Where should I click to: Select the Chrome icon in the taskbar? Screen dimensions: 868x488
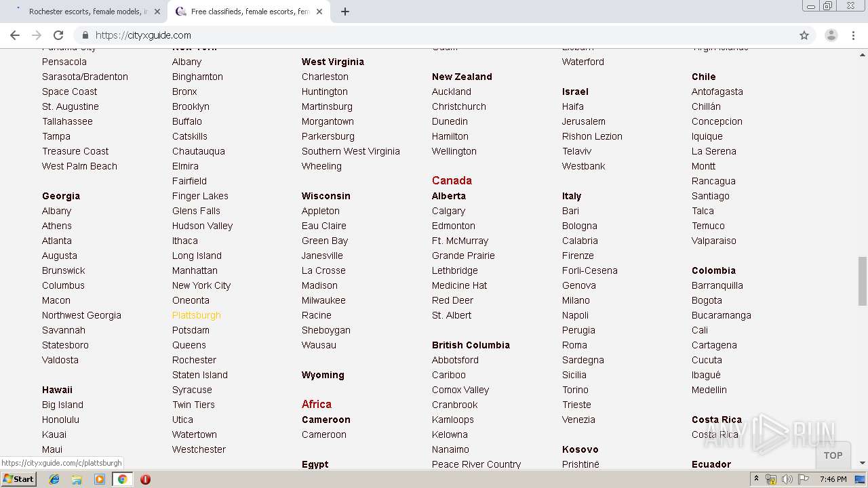click(x=122, y=479)
